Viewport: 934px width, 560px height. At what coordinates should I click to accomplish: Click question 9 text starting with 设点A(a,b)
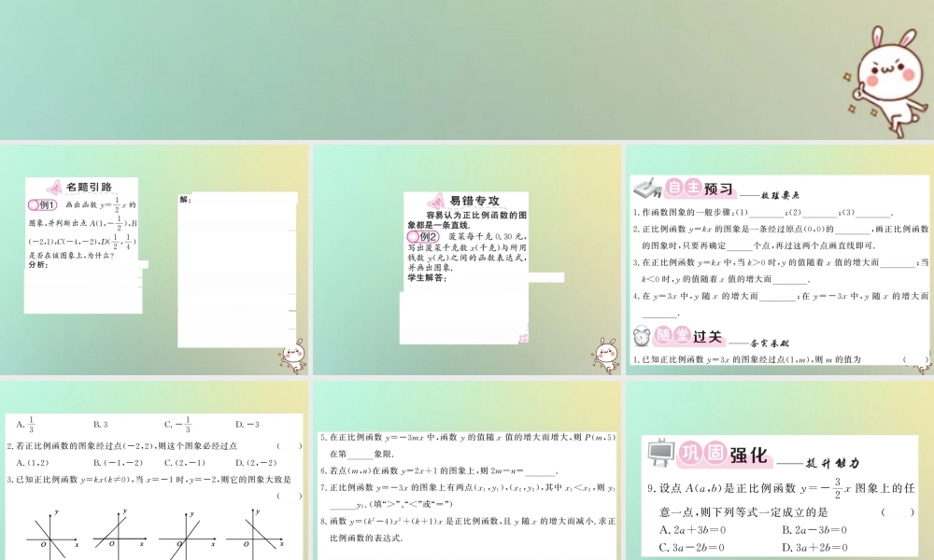pyautogui.click(x=781, y=500)
